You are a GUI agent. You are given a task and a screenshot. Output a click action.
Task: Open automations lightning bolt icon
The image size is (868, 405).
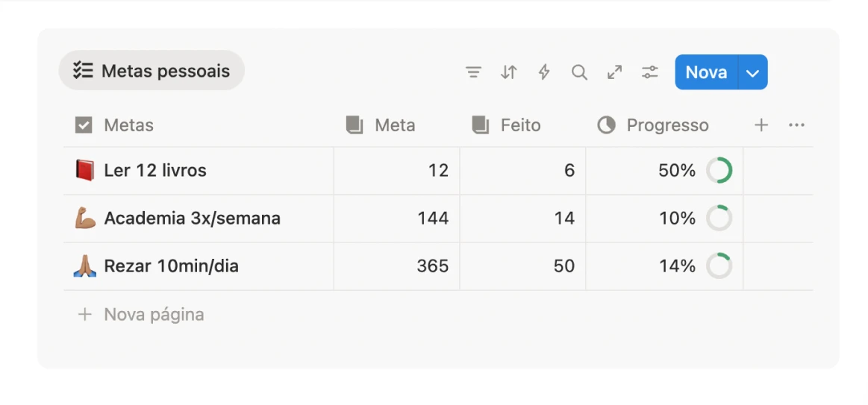click(544, 72)
